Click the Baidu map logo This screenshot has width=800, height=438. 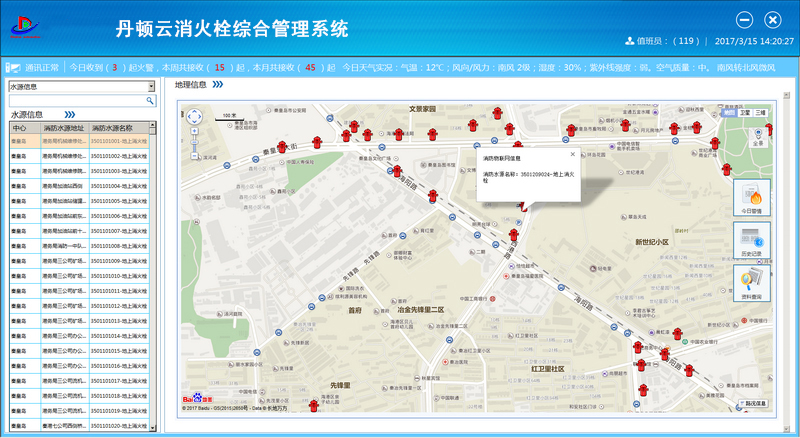click(197, 398)
